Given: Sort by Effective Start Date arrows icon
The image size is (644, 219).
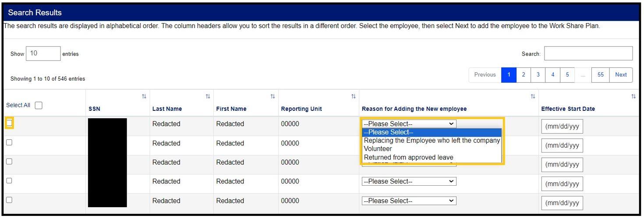Looking at the screenshot, I should click(633, 96).
